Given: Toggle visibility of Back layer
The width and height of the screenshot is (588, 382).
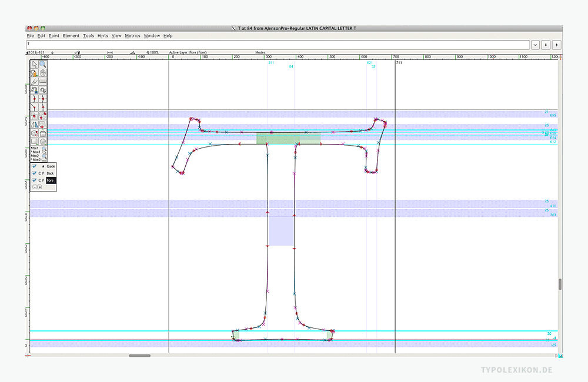Looking at the screenshot, I should coord(34,173).
